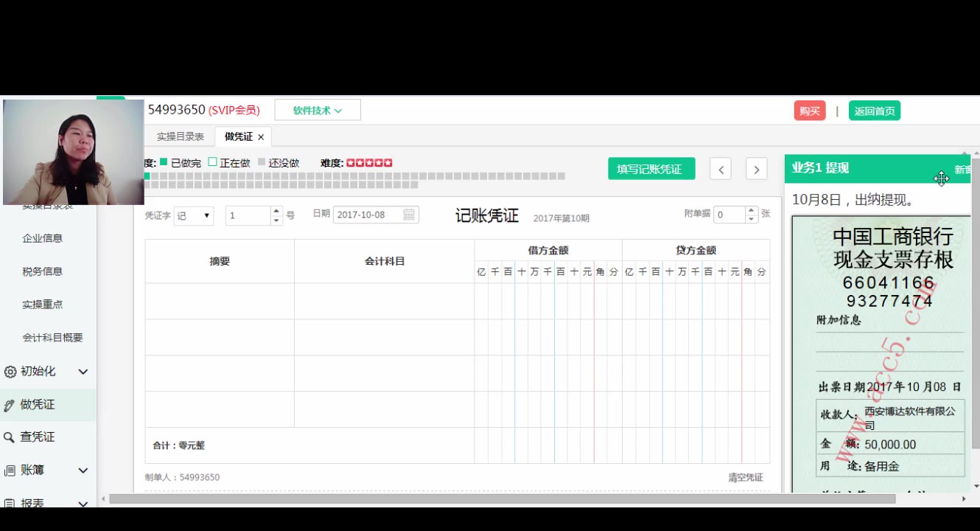Switch to the 实操目录表 tab
This screenshot has height=531, width=980.
click(180, 136)
